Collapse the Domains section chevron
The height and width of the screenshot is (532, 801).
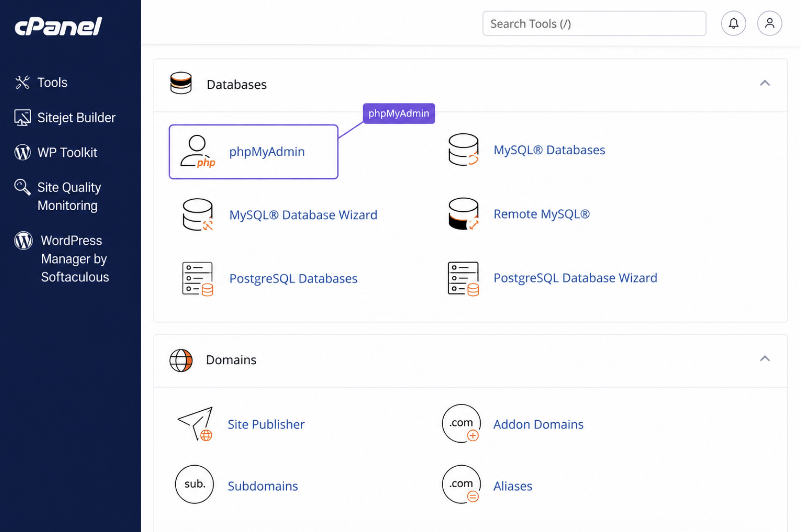coord(765,359)
